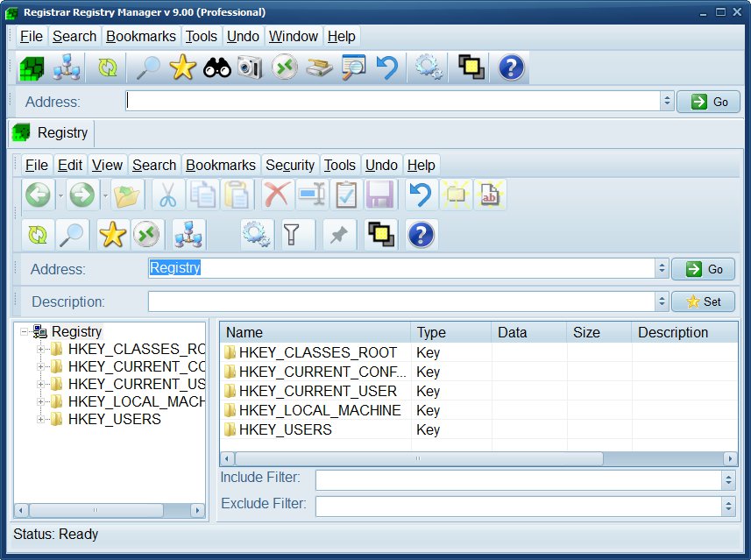Click the Set button beside Description
The width and height of the screenshot is (751, 560).
[703, 301]
